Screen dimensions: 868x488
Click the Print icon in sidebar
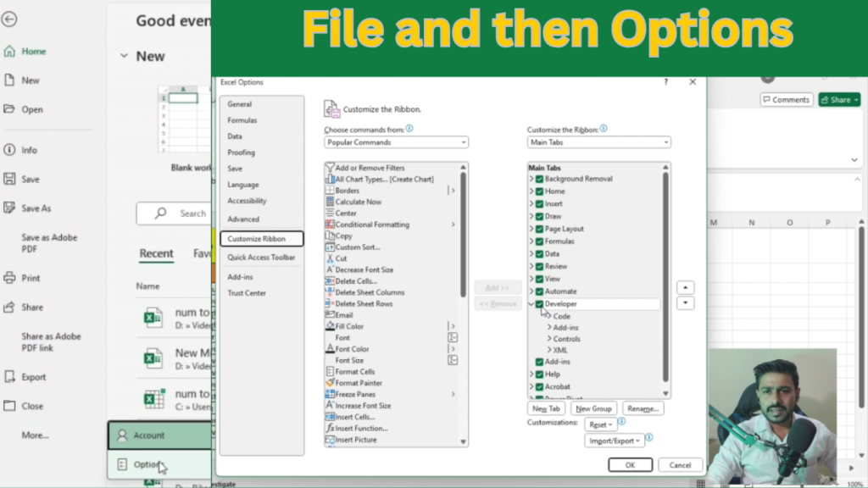(9, 278)
